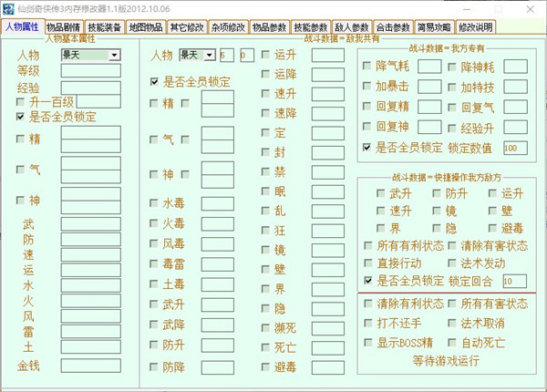Enable the 显示BOSS精 checkbox
Screen dimensions: 547x392
368,343
